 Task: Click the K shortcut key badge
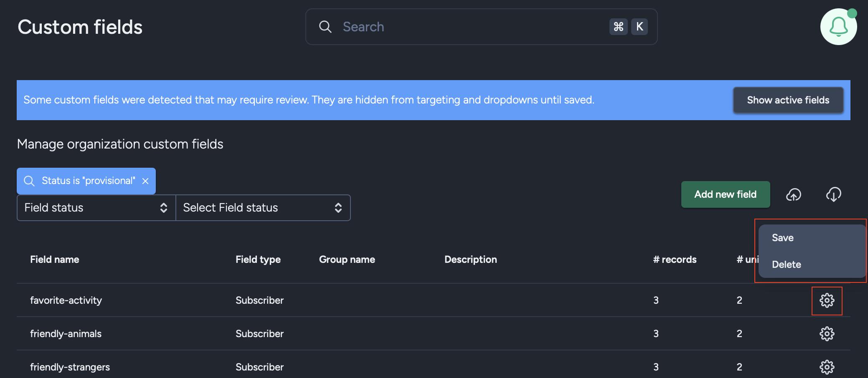click(640, 27)
